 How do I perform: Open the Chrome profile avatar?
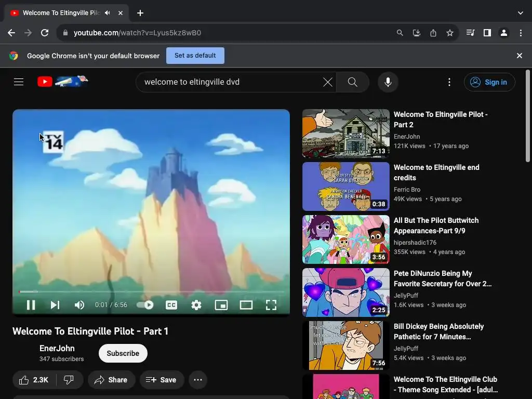tap(504, 33)
